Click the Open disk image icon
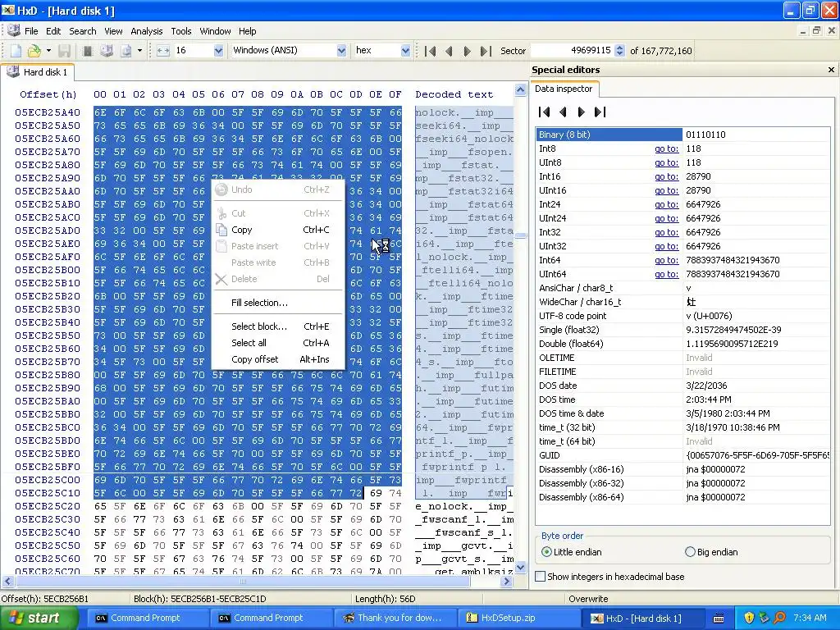Viewport: 840px width, 630px height. pyautogui.click(x=126, y=51)
